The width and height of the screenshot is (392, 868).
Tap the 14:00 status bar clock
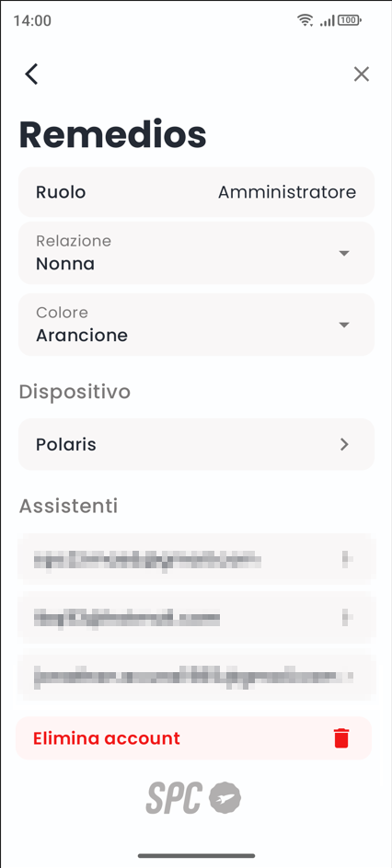tap(32, 21)
